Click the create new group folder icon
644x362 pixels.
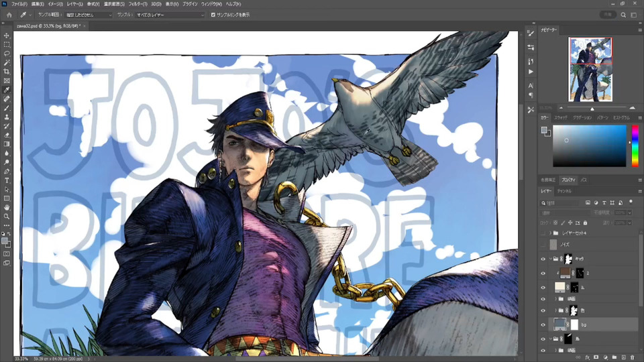click(614, 357)
